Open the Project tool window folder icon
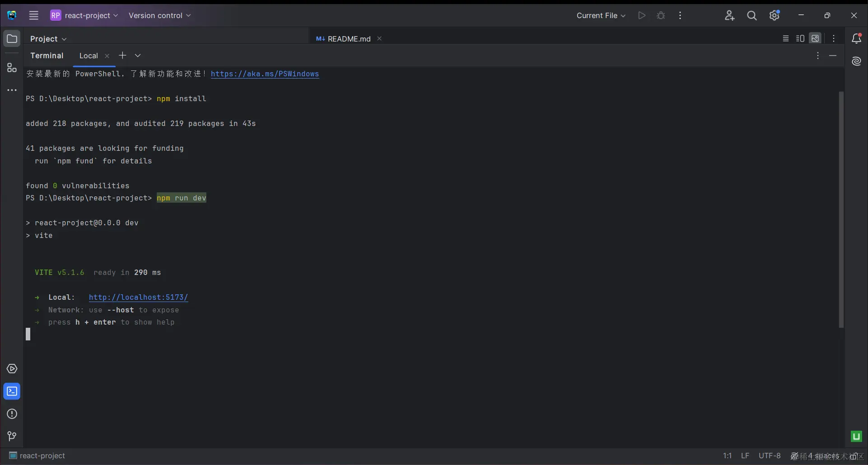The width and height of the screenshot is (868, 465). click(12, 39)
